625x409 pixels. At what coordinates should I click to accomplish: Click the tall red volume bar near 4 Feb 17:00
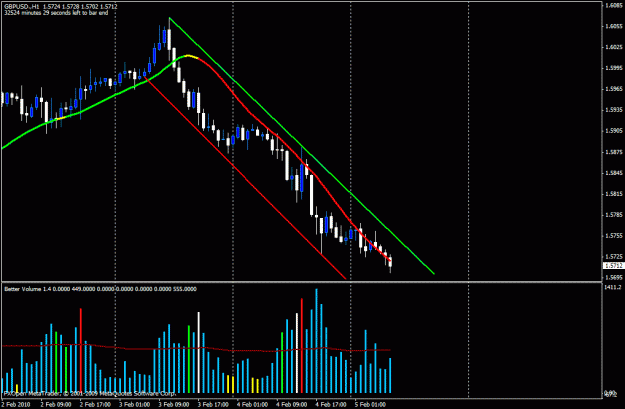pyautogui.click(x=302, y=346)
